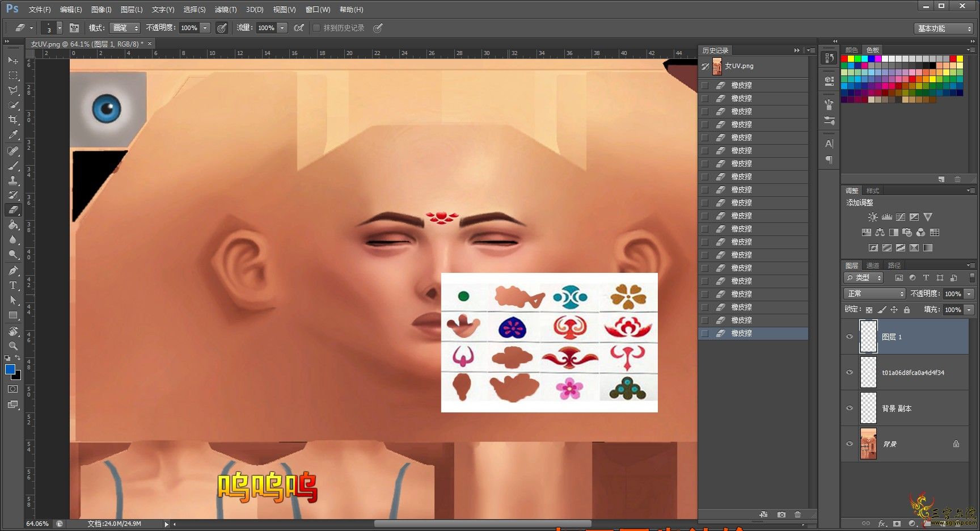Image resolution: width=980 pixels, height=531 pixels.
Task: Set history brush source on 女UV.png snapshot
Action: [705, 66]
